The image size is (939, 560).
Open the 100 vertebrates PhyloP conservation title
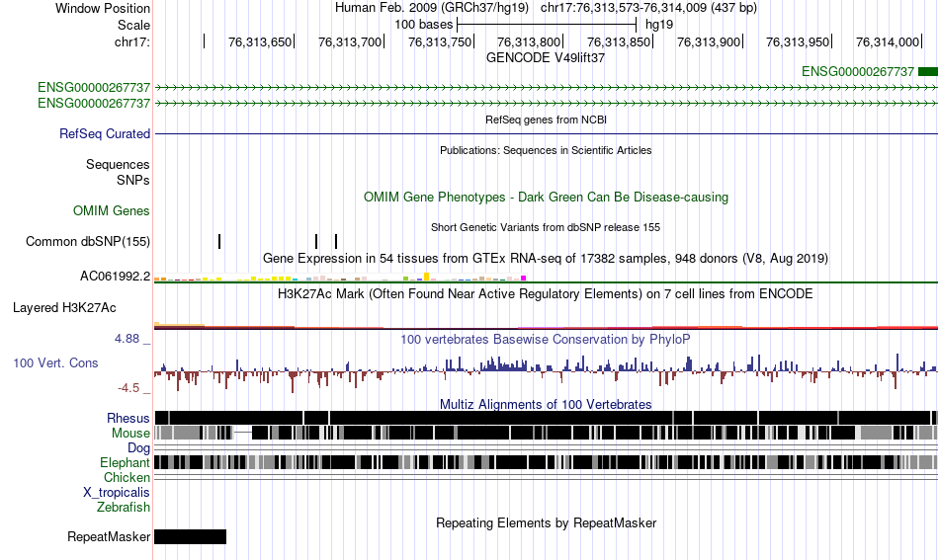point(546,339)
